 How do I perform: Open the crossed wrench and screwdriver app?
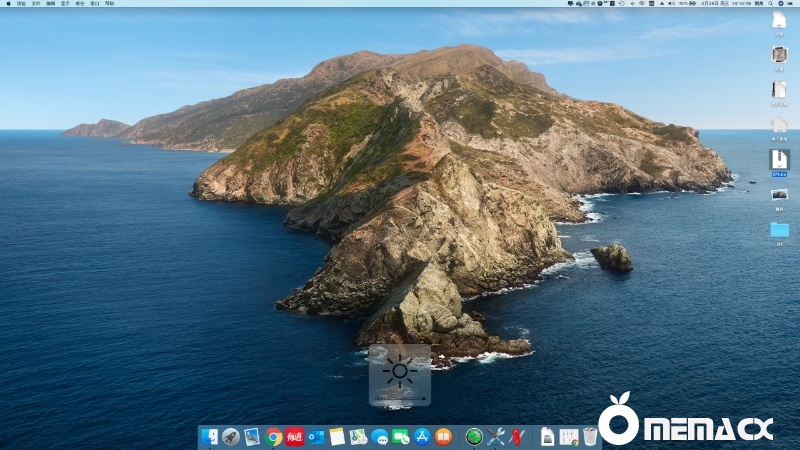point(496,437)
